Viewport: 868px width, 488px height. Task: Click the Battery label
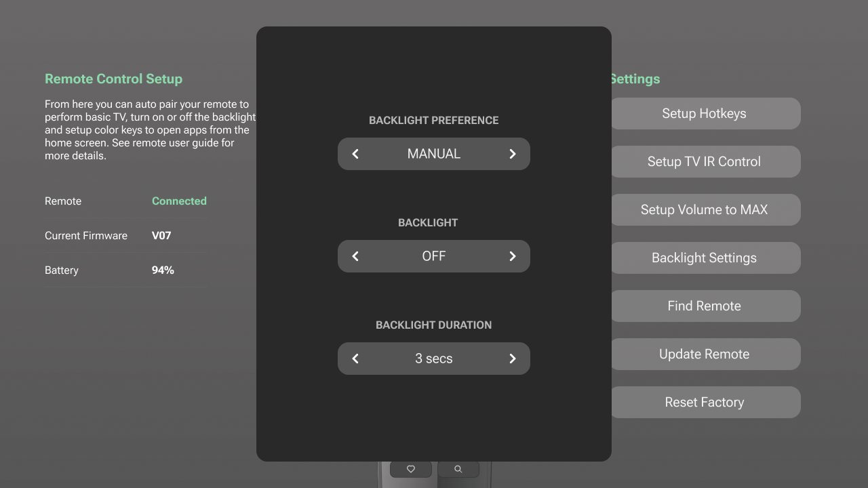coord(62,270)
